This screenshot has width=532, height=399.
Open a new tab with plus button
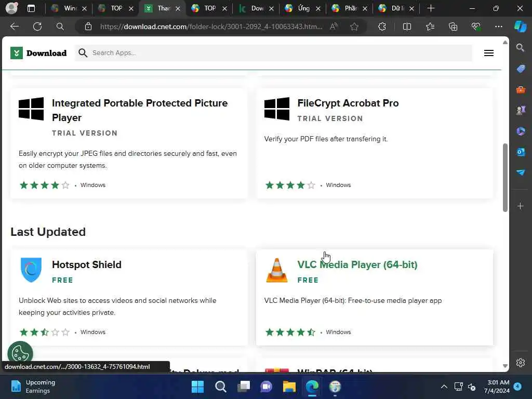tap(431, 8)
